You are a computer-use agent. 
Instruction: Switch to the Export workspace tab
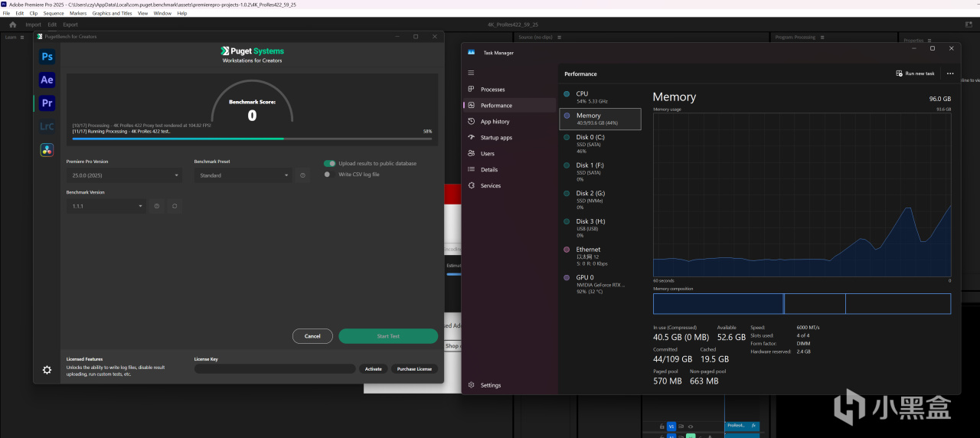[70, 25]
